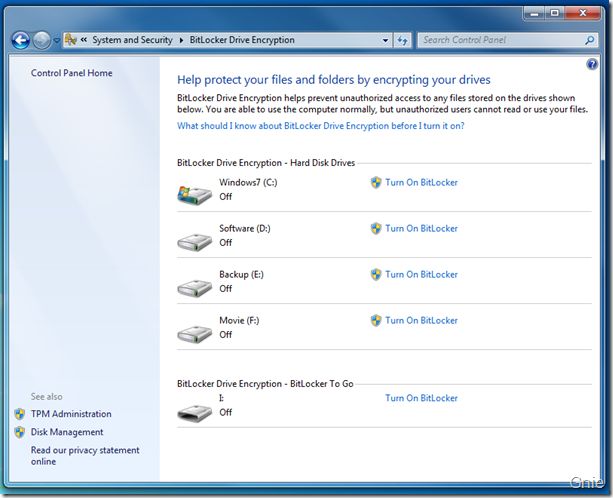
Task: Open the help question mark icon
Action: click(592, 64)
